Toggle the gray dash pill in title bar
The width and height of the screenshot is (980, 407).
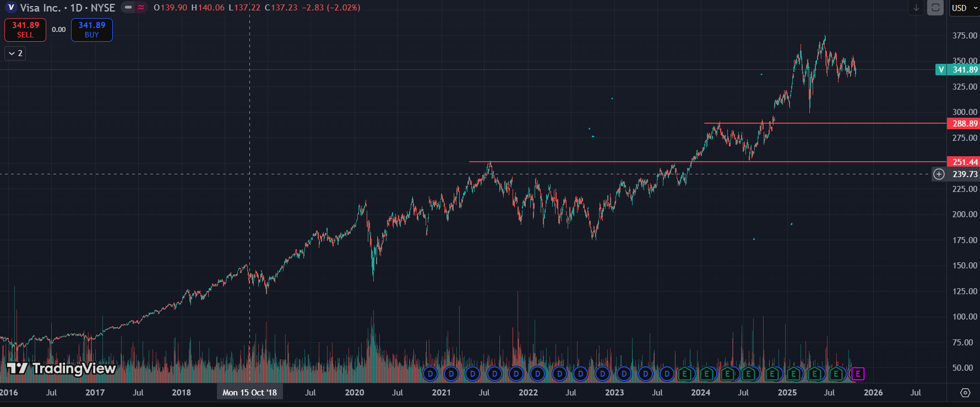pyautogui.click(x=128, y=8)
